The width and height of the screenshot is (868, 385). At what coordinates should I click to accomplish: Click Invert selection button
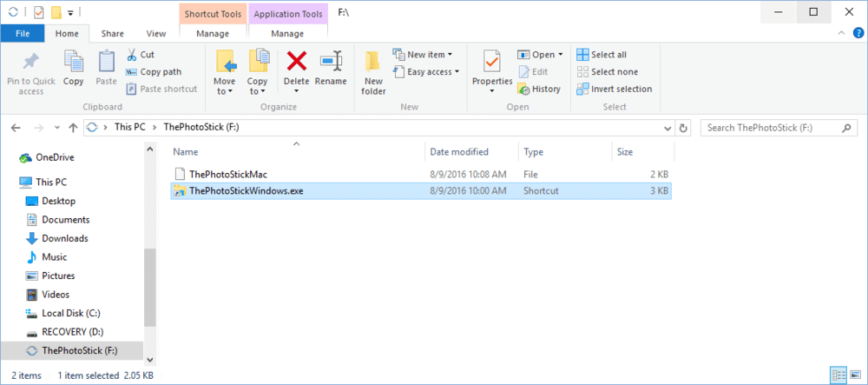tap(614, 89)
